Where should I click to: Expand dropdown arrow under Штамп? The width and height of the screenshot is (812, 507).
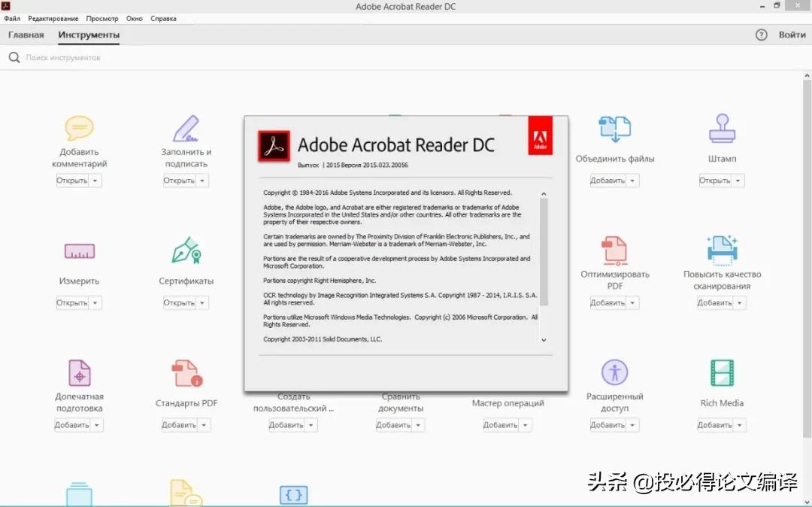738,181
